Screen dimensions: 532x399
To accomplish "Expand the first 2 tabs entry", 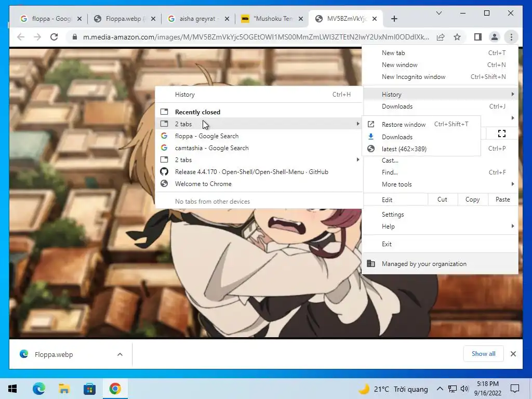I will (259, 124).
